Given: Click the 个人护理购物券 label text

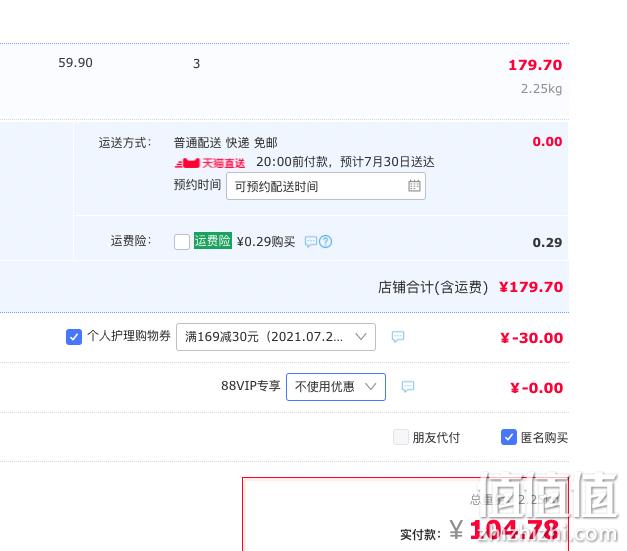Looking at the screenshot, I should tap(129, 336).
